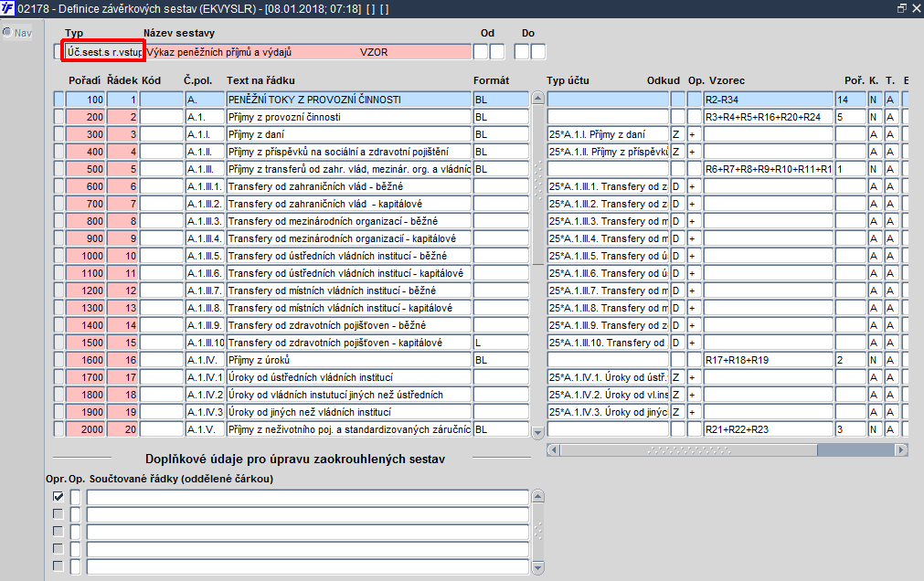Uncheck the first checked Opr. checkbox
Screen dimensions: 924x581
pyautogui.click(x=58, y=497)
